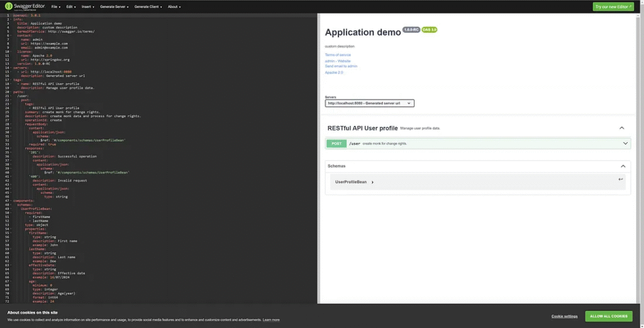The width and height of the screenshot is (644, 328).
Task: Click the Learn more cookie link
Action: click(x=271, y=320)
